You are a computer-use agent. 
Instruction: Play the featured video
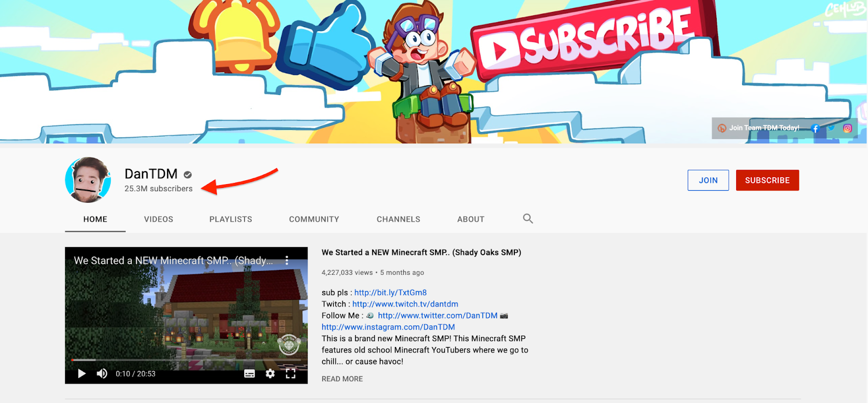pos(82,374)
